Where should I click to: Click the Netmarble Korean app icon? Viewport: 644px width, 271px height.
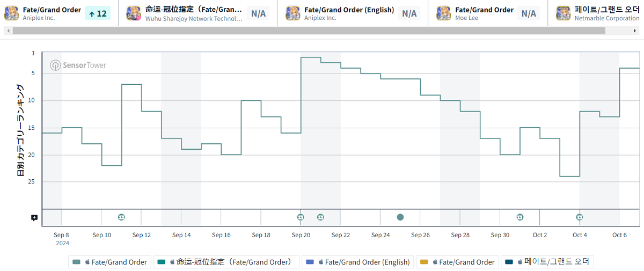coord(563,13)
